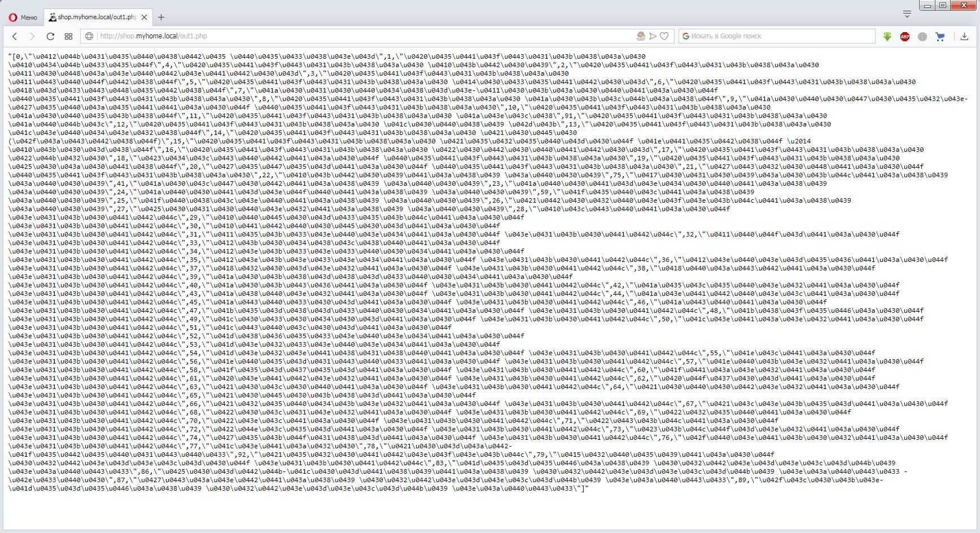The height and width of the screenshot is (533, 980).
Task: Open the Opera Меню button
Action: point(23,18)
